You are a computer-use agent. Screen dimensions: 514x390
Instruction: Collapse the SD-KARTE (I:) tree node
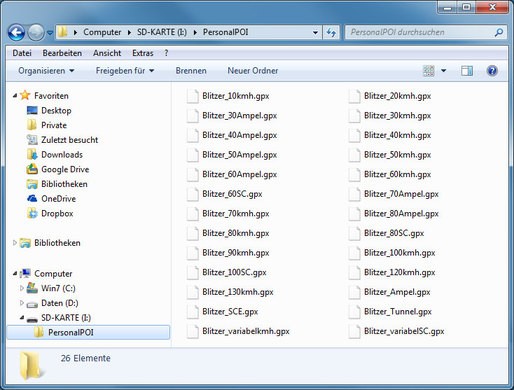[22, 317]
